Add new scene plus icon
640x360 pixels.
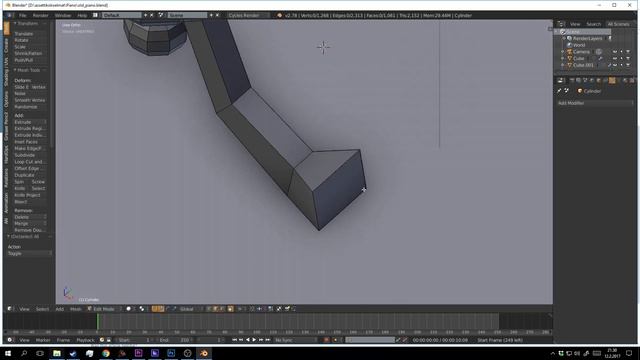(x=211, y=15)
